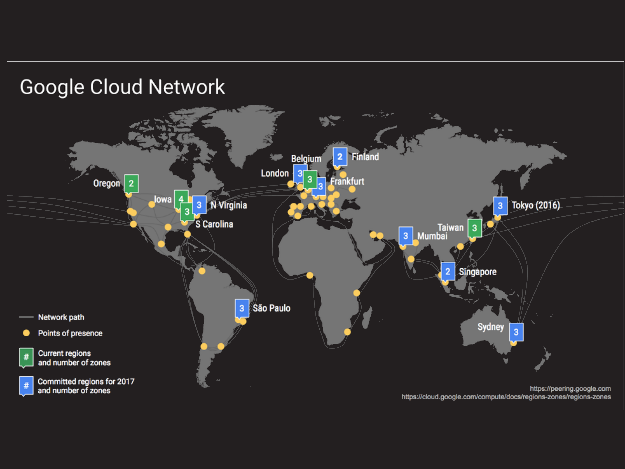Click the blue São Paulo region marker
Screen dimensions: 625x469
click(x=242, y=308)
